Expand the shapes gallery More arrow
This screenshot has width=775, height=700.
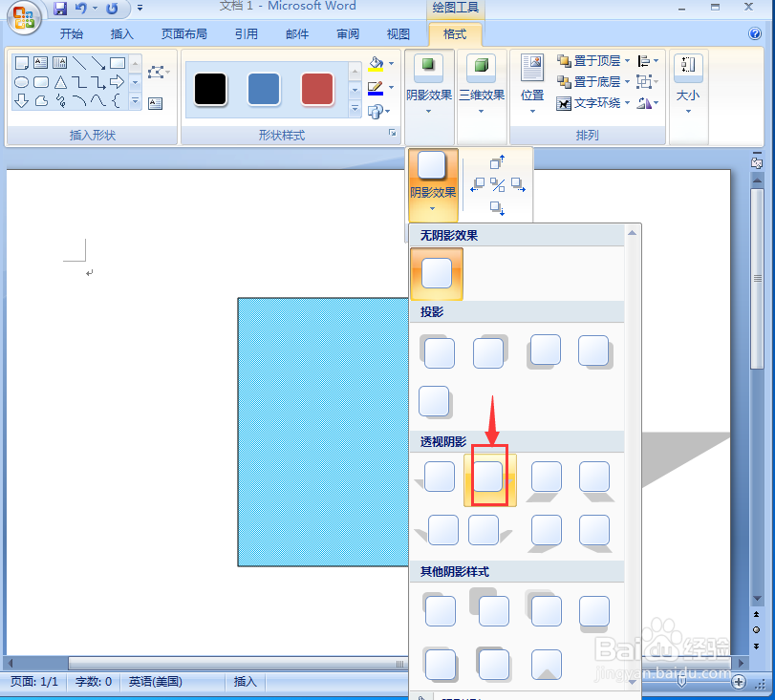coord(135,101)
